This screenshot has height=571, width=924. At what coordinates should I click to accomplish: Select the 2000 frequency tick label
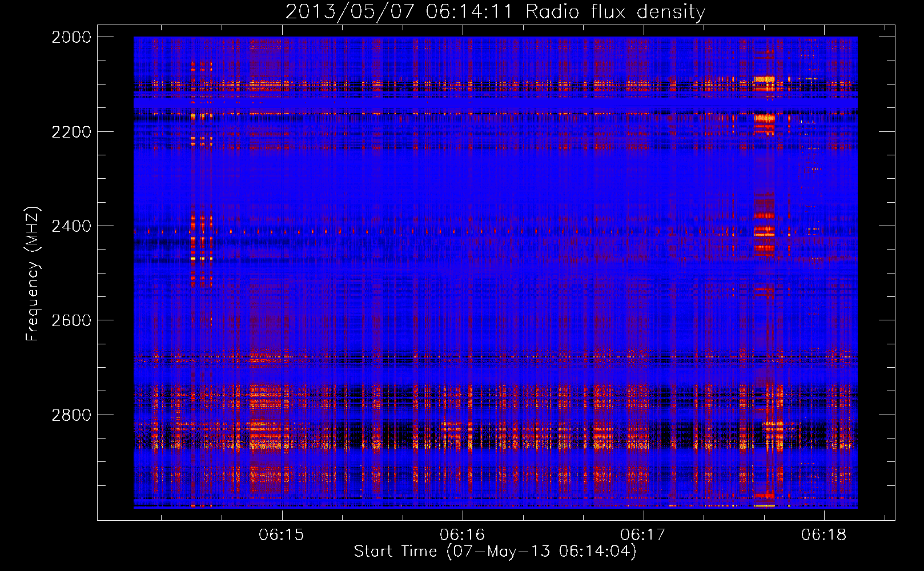coord(71,37)
